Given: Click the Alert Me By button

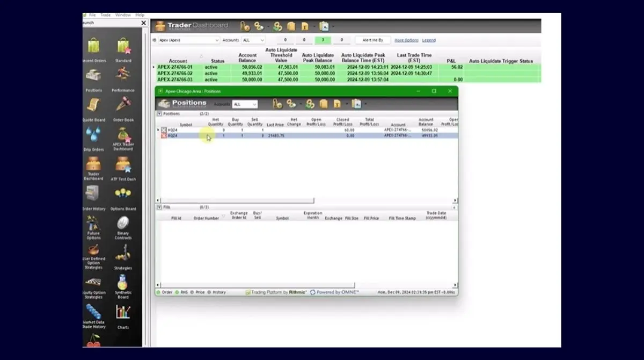Looking at the screenshot, I should pos(372,40).
